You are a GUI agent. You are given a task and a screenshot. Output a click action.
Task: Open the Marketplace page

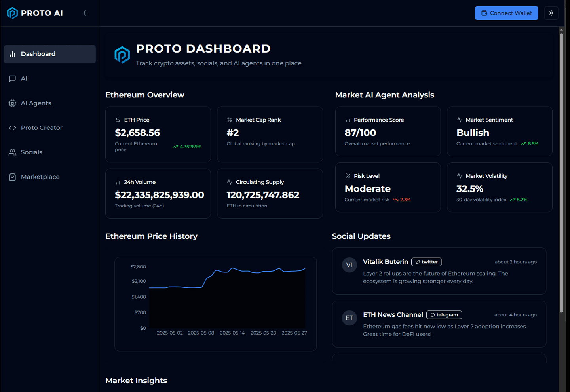tap(50, 177)
